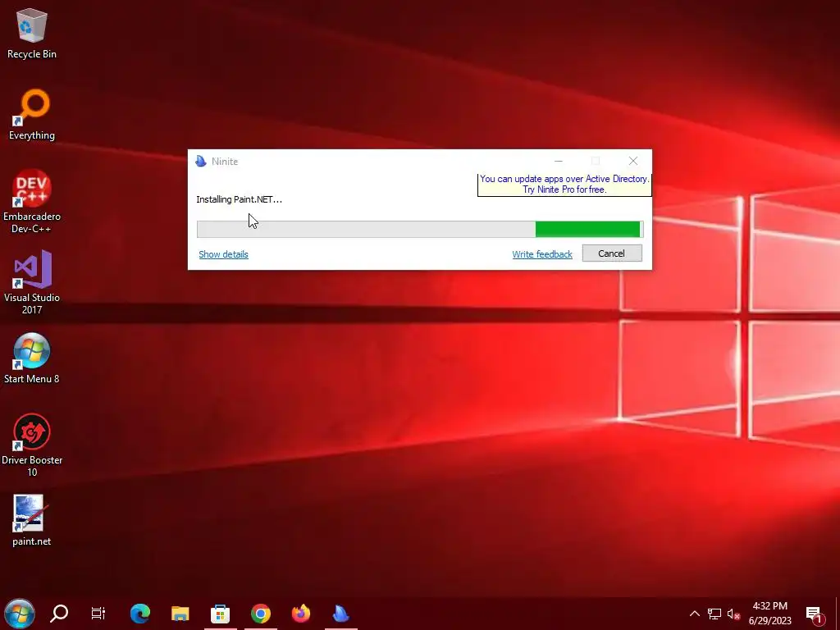The image size is (840, 630).
Task: Click the muted volume tray icon
Action: [x=734, y=614]
